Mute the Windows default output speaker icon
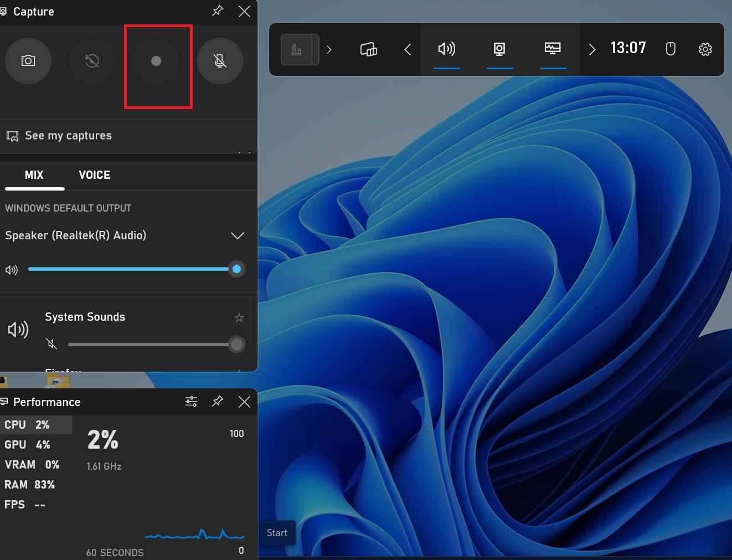732x560 pixels. [x=12, y=270]
